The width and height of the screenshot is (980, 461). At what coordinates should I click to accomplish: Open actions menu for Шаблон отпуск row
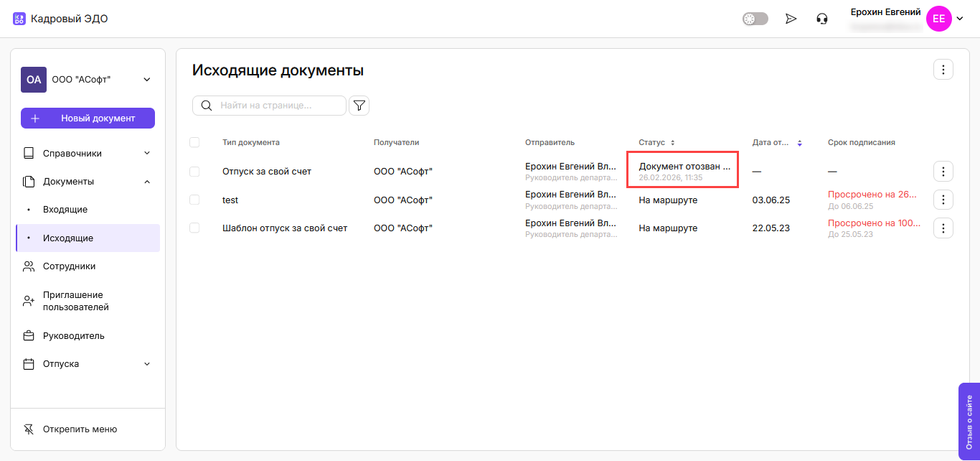[x=943, y=228]
